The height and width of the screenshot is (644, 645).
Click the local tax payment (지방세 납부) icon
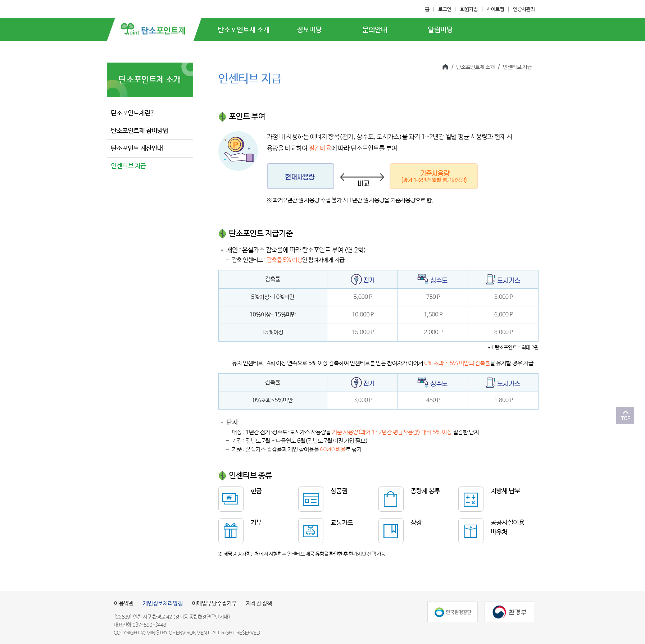pos(471,499)
